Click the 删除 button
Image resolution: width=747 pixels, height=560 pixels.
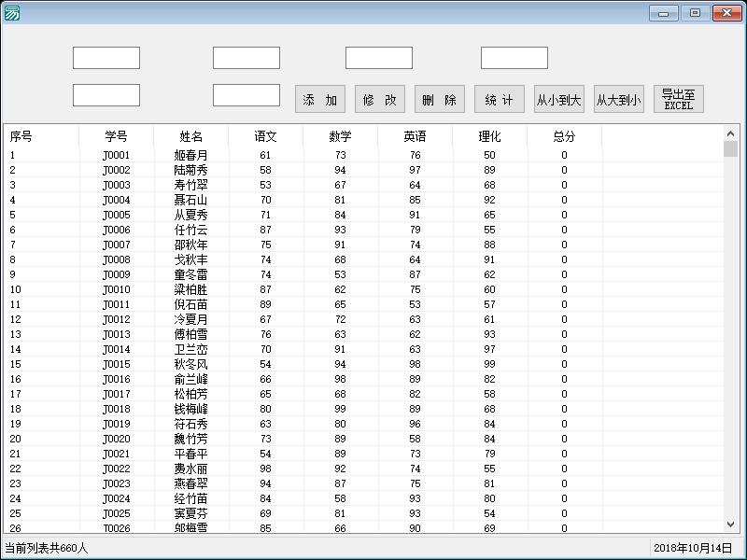click(439, 99)
